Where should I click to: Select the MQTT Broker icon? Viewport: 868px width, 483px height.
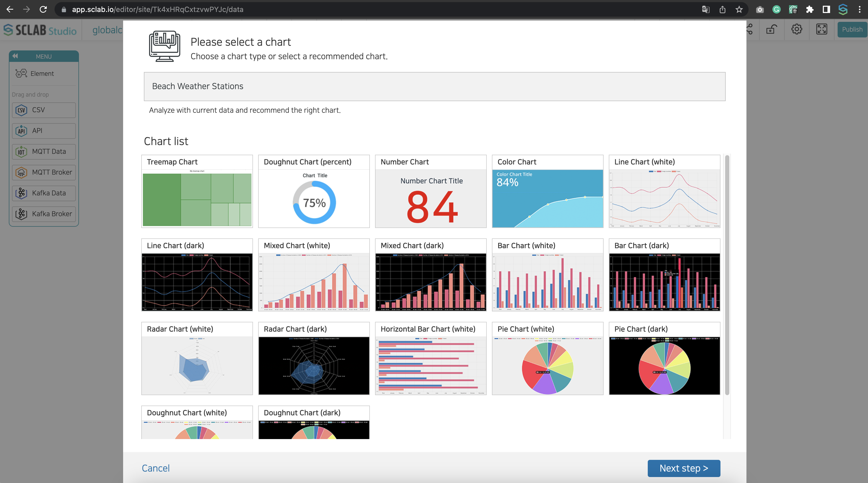(x=21, y=172)
